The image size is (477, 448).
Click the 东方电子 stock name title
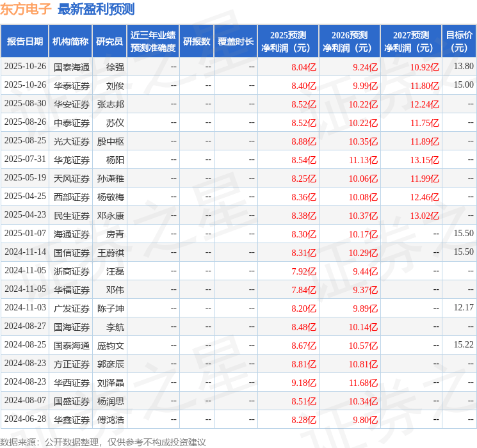coord(26,9)
